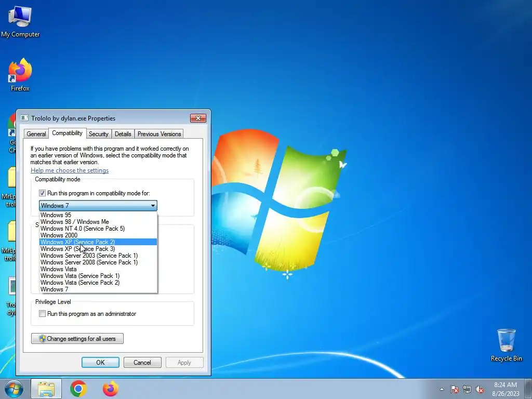Pick Windows Vista (Service Pack 2)
The height and width of the screenshot is (399, 532).
[98, 283]
